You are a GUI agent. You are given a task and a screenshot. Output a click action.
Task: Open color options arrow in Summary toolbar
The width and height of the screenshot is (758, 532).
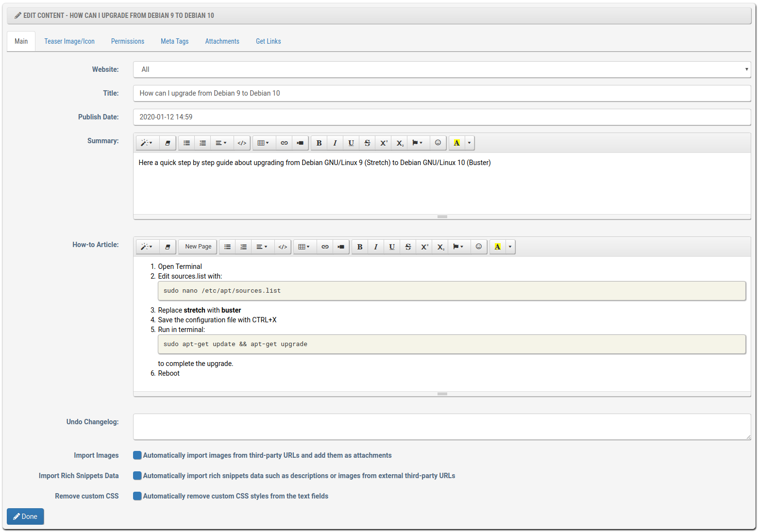(470, 143)
